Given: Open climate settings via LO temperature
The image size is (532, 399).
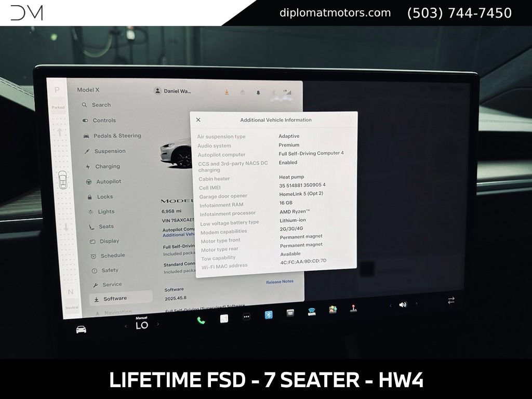Looking at the screenshot, I should (x=142, y=325).
